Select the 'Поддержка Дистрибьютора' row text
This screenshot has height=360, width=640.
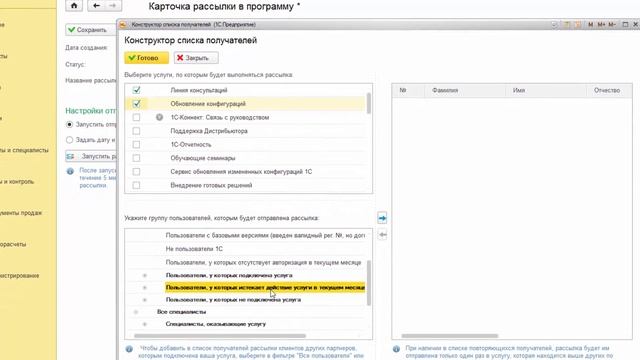pos(209,131)
